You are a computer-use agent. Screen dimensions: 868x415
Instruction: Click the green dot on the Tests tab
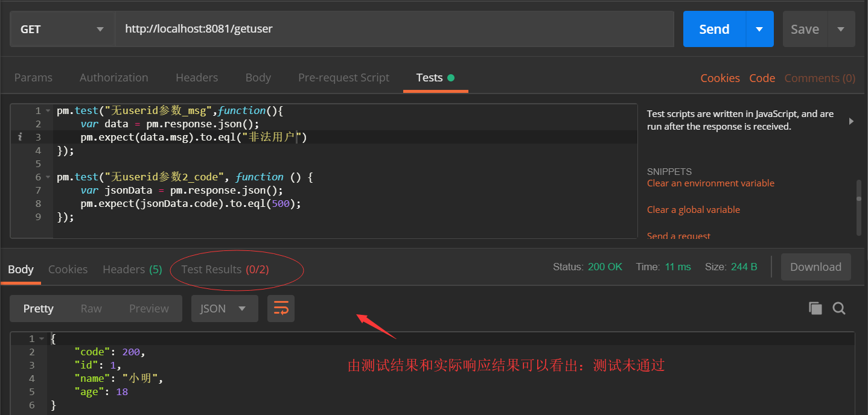(450, 77)
